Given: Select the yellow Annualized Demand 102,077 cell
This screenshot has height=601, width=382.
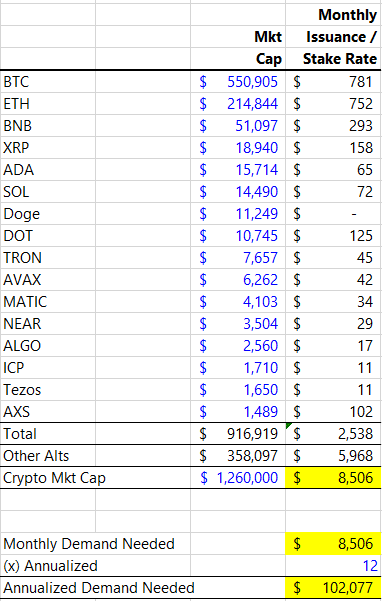Looking at the screenshot, I should coord(333,588).
